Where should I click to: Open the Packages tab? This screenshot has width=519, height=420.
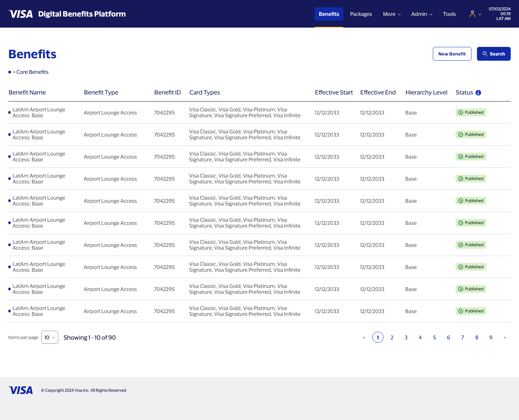361,14
